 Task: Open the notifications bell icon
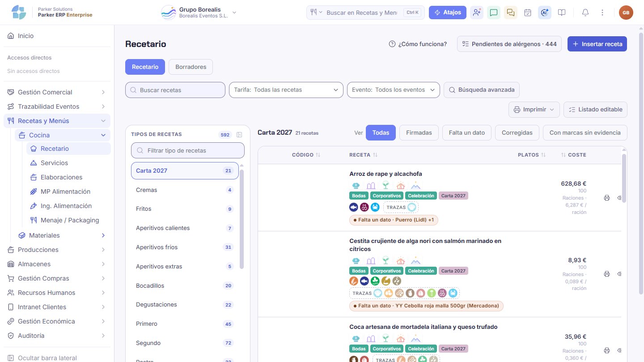point(585,13)
